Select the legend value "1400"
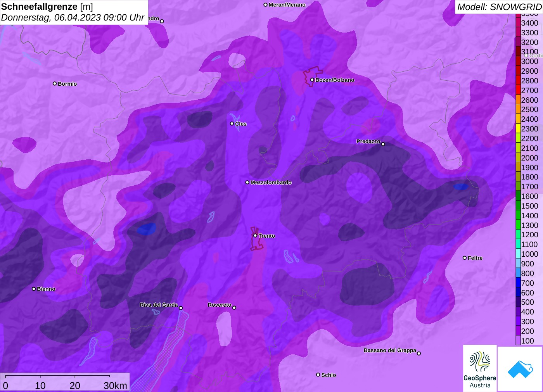Image resolution: width=543 pixels, height=392 pixels. [x=530, y=216]
